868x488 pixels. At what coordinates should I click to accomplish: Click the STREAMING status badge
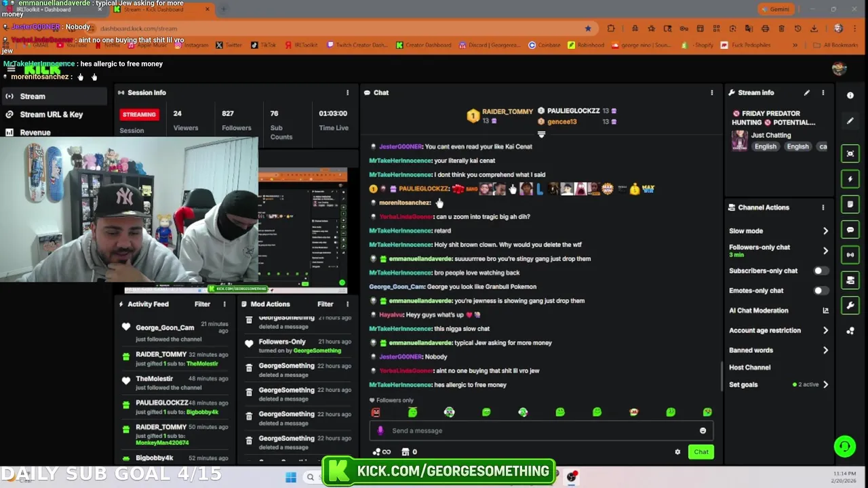(x=139, y=115)
